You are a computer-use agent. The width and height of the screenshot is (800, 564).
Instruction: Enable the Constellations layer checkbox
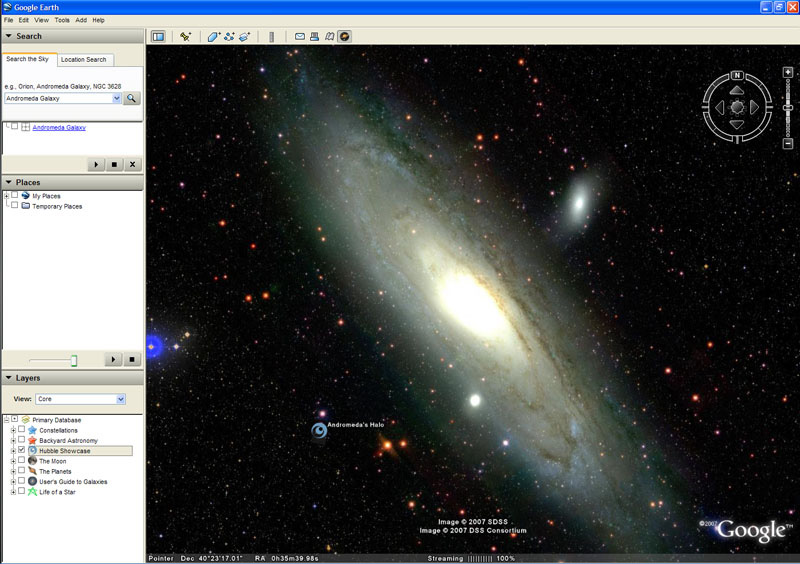[x=21, y=430]
